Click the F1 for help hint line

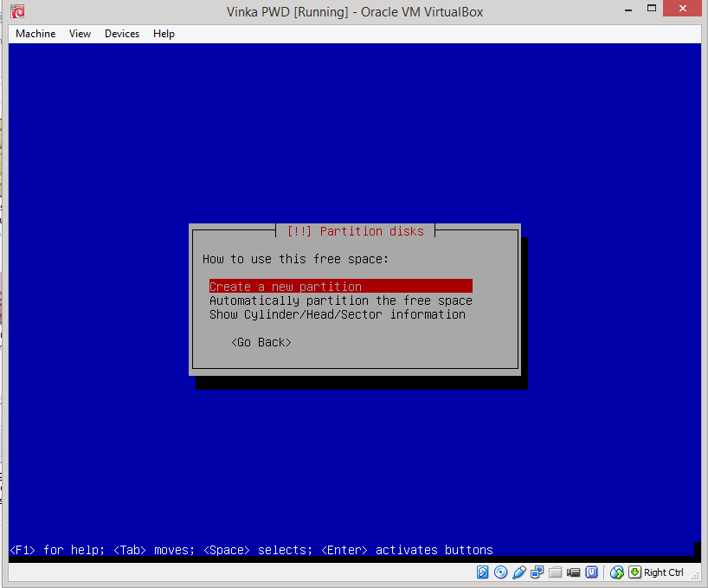point(252,550)
